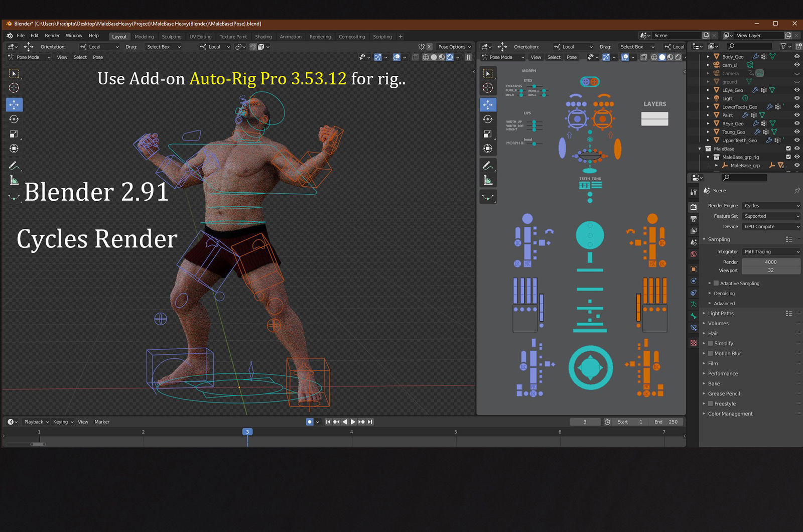The width and height of the screenshot is (803, 532).
Task: Open the Integrator dropdown showing Path Tracing
Action: coord(771,252)
